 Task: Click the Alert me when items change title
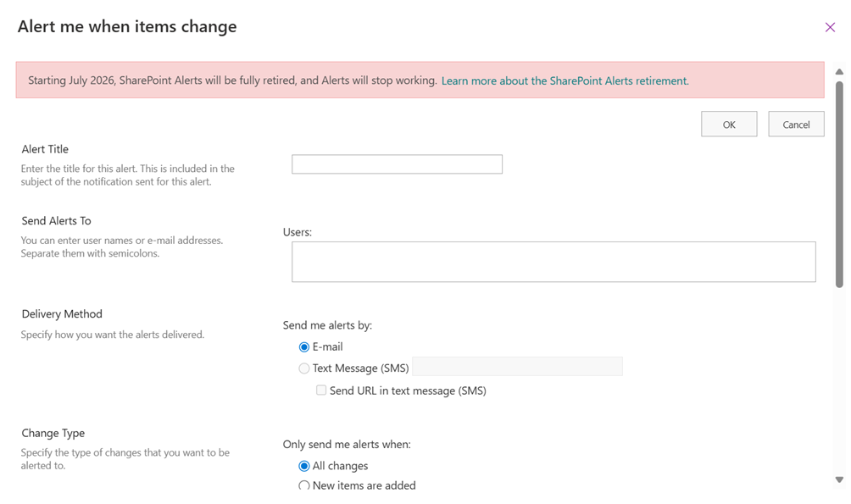[126, 26]
